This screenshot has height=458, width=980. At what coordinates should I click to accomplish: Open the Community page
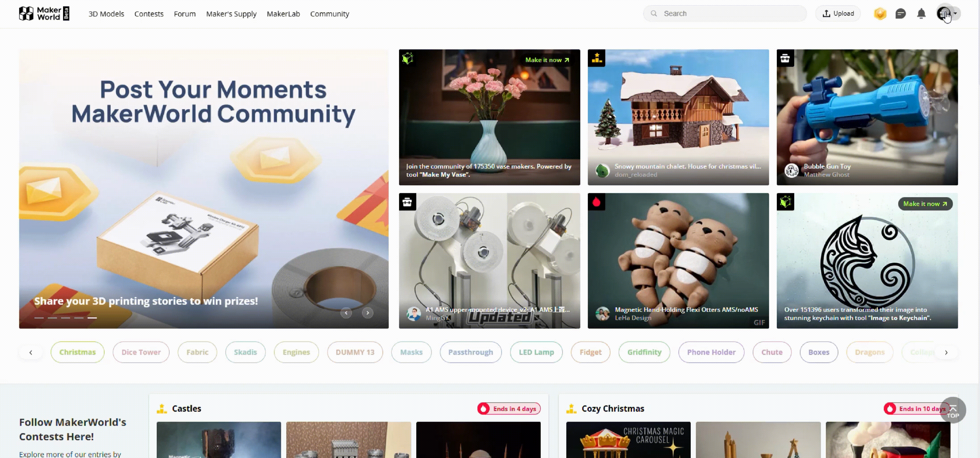[329, 14]
